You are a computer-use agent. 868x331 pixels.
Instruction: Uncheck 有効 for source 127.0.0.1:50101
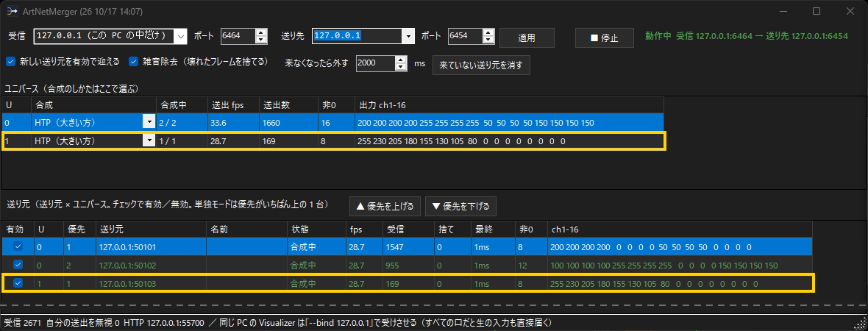point(18,246)
